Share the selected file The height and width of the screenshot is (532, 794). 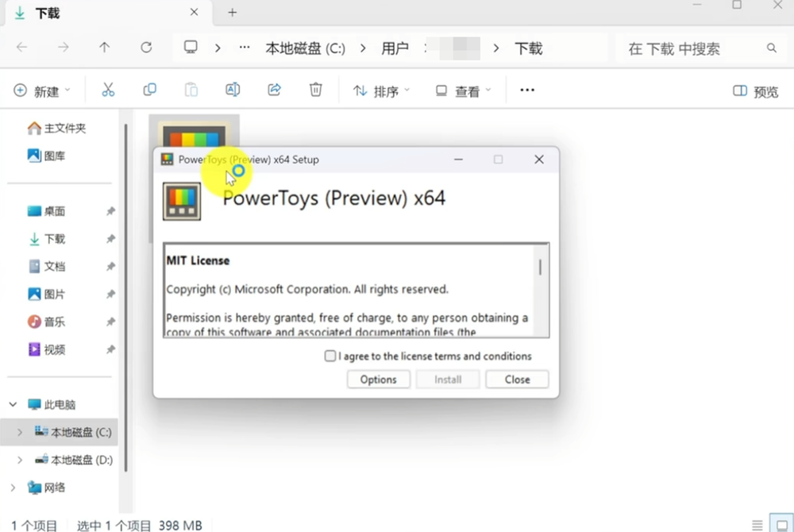(x=275, y=90)
